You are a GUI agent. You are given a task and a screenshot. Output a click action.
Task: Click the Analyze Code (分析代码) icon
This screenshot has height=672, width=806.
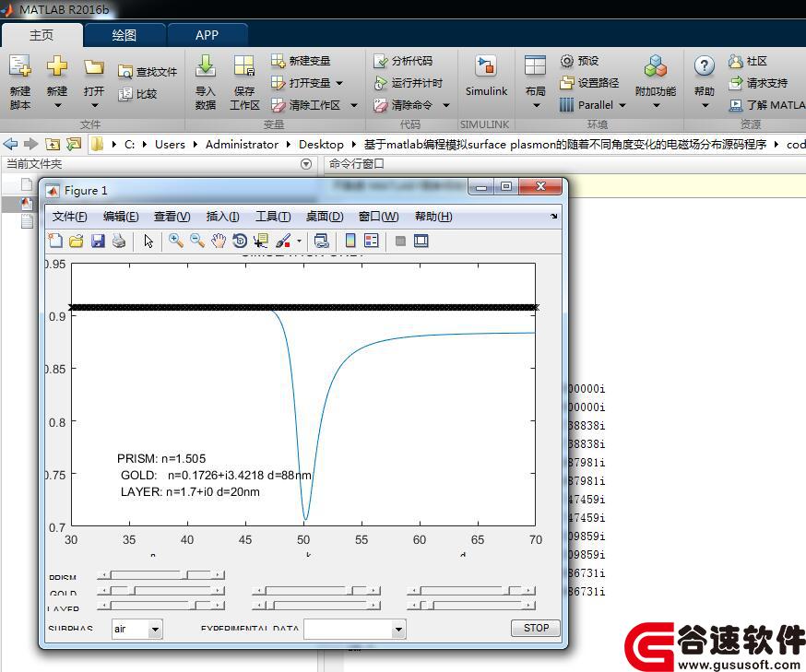tap(380, 61)
